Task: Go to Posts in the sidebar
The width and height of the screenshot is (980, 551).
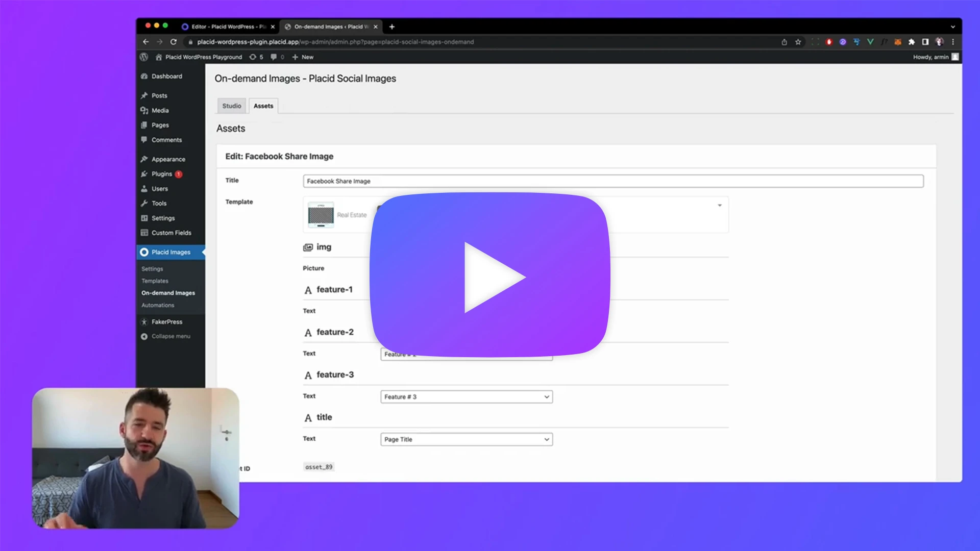Action: (x=170, y=96)
